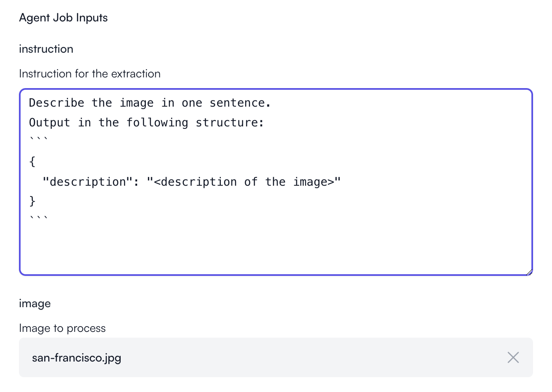
Task: Click the word 'sentence.' in the textarea
Action: click(x=240, y=103)
